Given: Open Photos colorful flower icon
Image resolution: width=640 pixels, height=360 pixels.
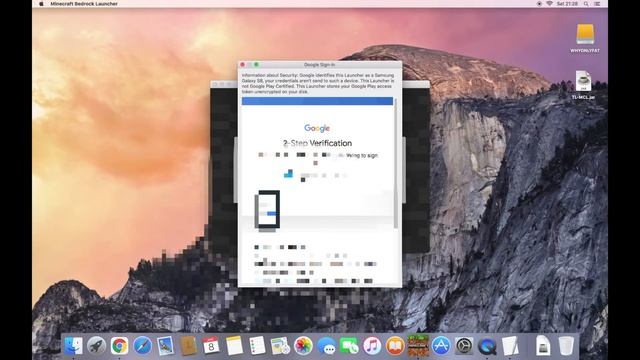Looking at the screenshot, I should click(303, 346).
